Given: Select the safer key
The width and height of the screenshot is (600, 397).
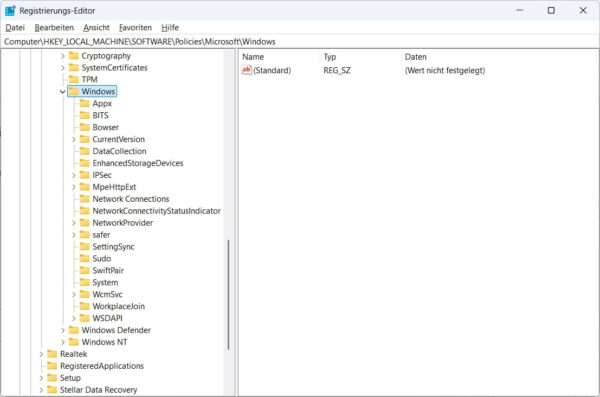Looking at the screenshot, I should (x=101, y=235).
